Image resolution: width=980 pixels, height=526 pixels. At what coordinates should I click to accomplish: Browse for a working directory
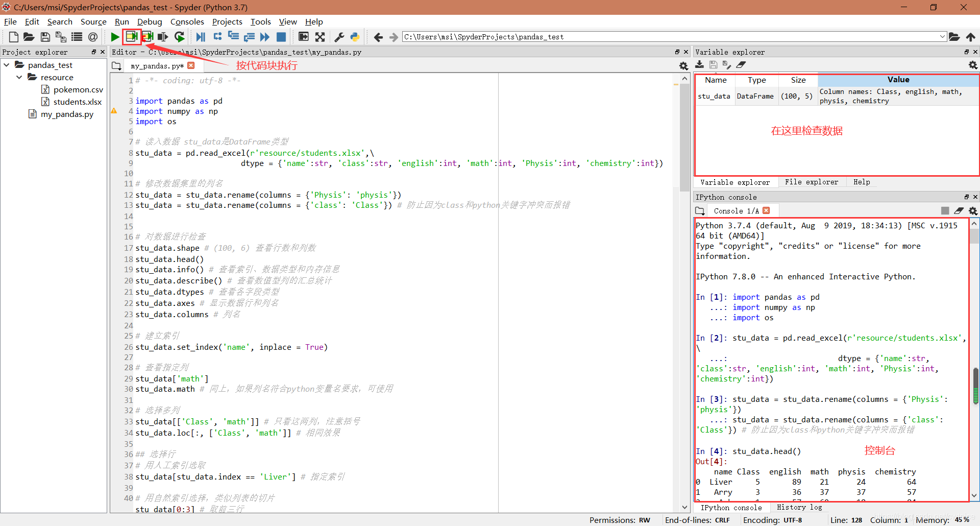coord(954,37)
